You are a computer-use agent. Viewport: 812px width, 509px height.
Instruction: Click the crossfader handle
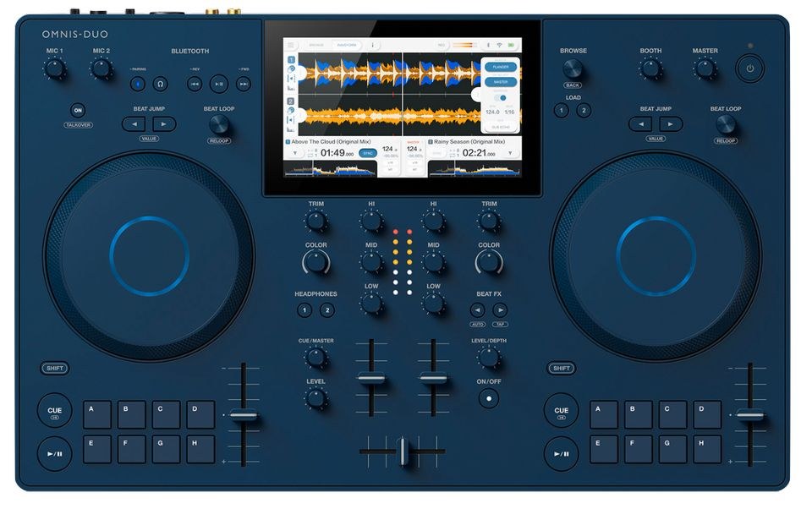pyautogui.click(x=403, y=451)
